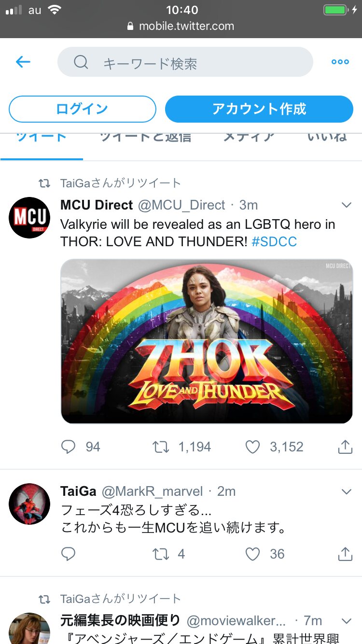This screenshot has width=362, height=644.
Task: Tap the back arrow icon
Action: [x=23, y=62]
